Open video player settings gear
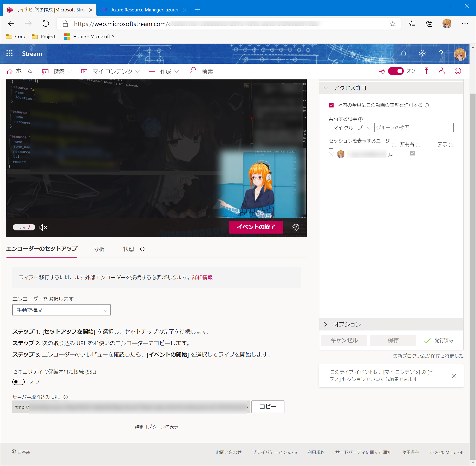 point(296,227)
